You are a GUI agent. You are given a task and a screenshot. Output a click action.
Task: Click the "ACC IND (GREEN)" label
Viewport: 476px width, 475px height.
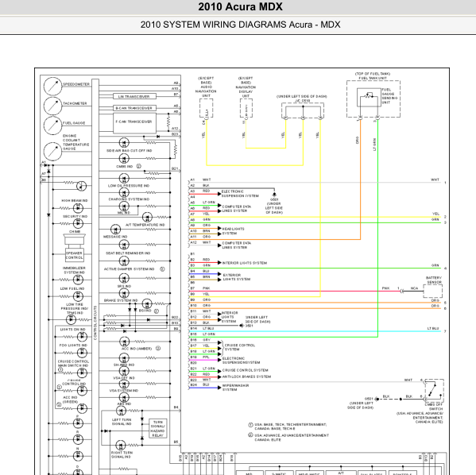coord(70,400)
